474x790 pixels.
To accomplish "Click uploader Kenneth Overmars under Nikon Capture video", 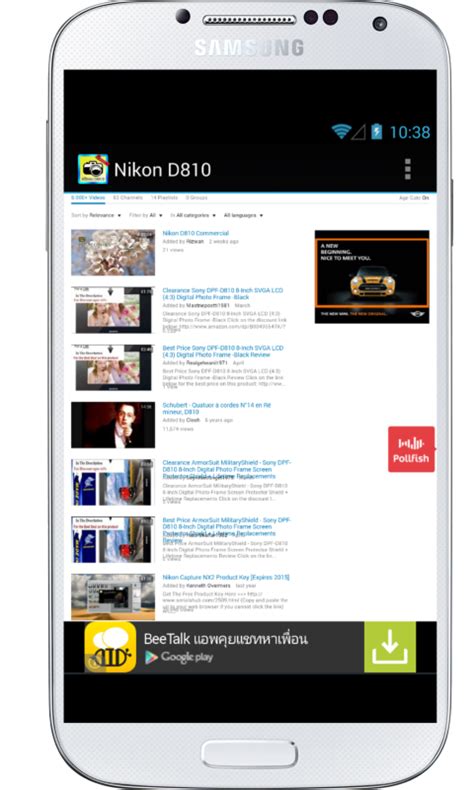I will pos(209,585).
